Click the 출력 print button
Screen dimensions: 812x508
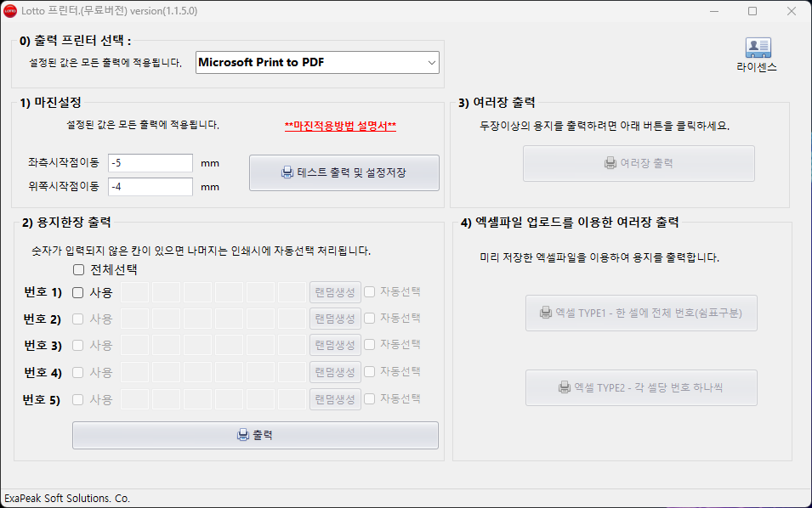click(x=255, y=435)
